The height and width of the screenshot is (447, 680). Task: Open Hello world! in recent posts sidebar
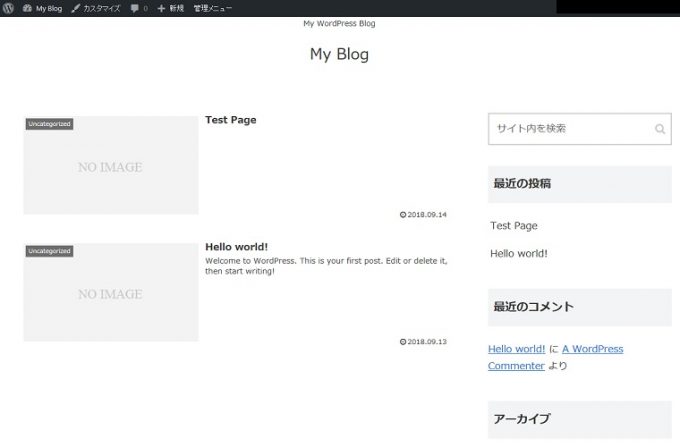[x=519, y=253]
